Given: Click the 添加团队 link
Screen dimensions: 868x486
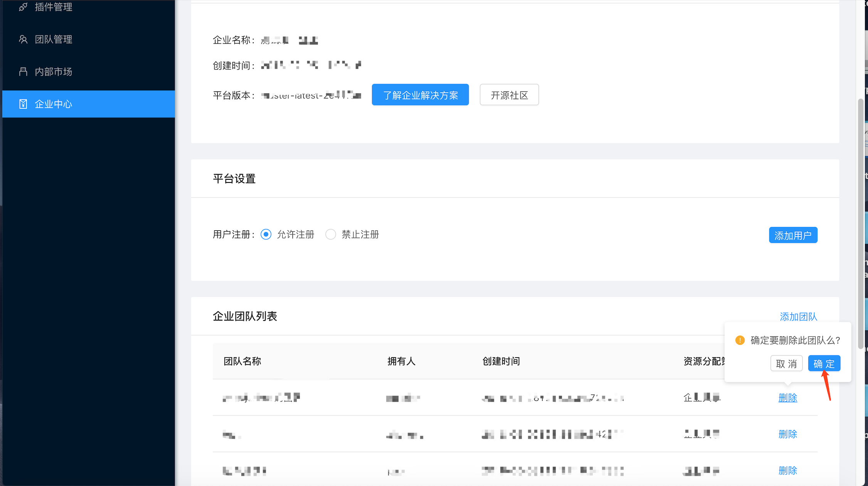Looking at the screenshot, I should 799,317.
